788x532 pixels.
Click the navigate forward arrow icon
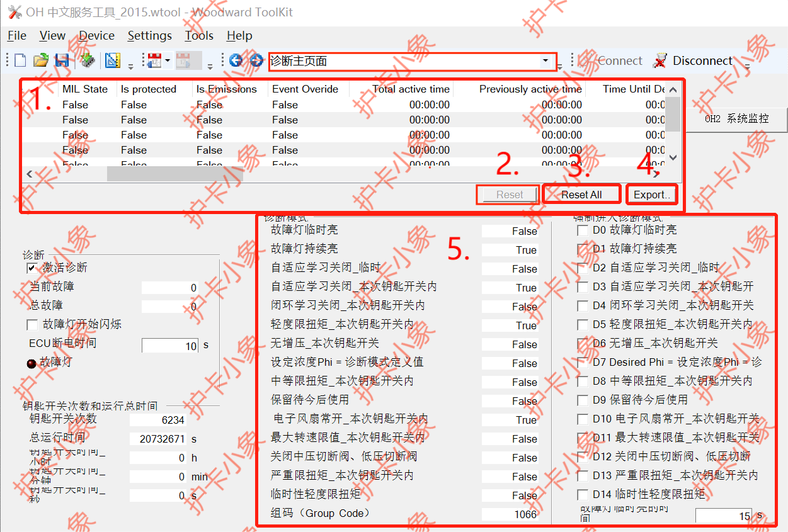coord(256,60)
